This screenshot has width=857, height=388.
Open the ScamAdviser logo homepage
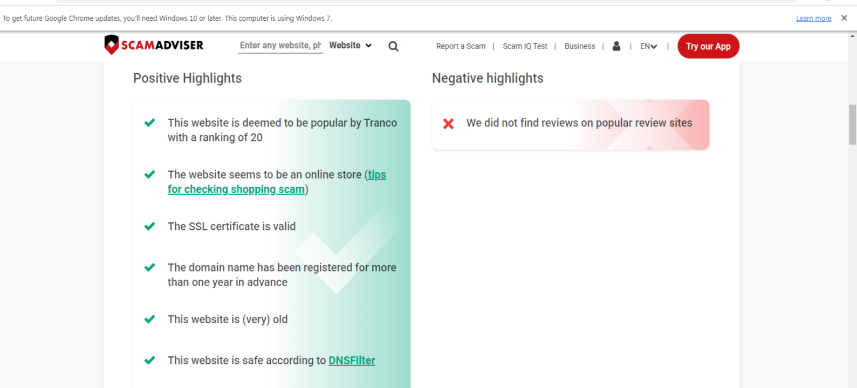point(154,45)
